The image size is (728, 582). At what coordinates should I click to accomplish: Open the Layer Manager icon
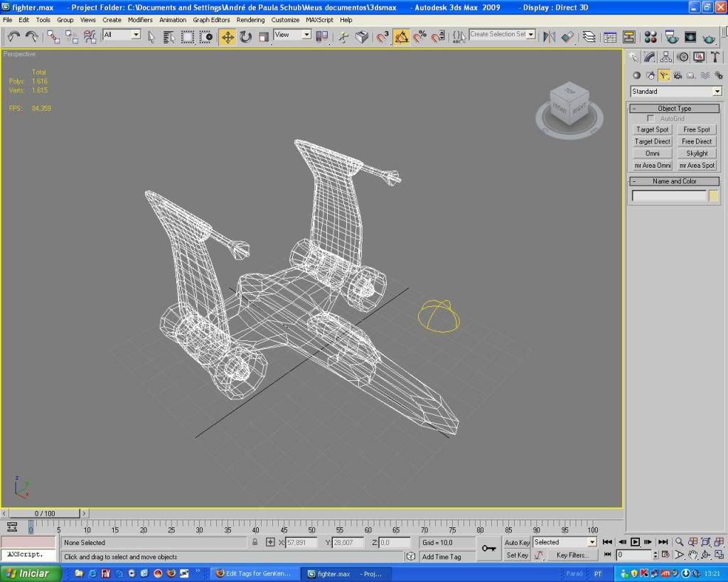[x=589, y=37]
